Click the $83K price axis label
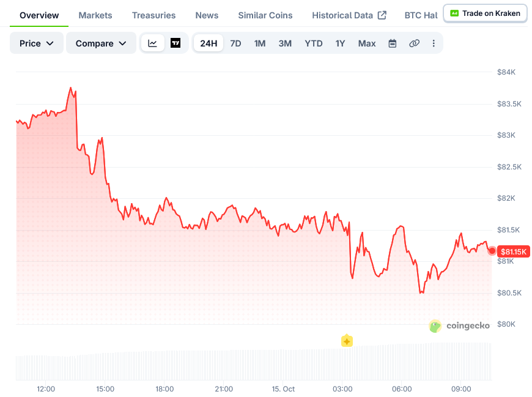Image resolution: width=532 pixels, height=397 pixels. (x=506, y=135)
